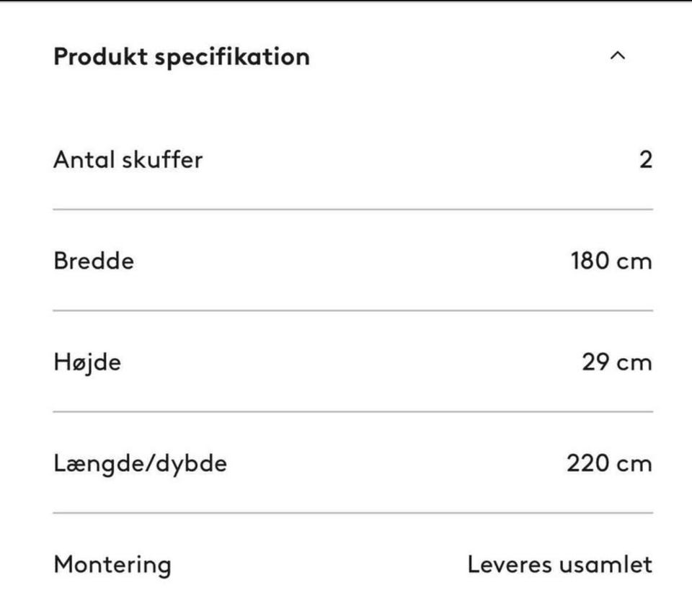The width and height of the screenshot is (692, 616).
Task: Click the 220 cm depth value
Action: click(609, 463)
